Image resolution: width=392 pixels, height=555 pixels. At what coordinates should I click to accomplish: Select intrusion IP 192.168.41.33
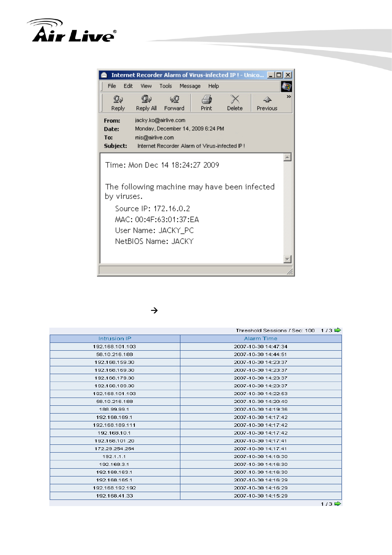pos(115,496)
